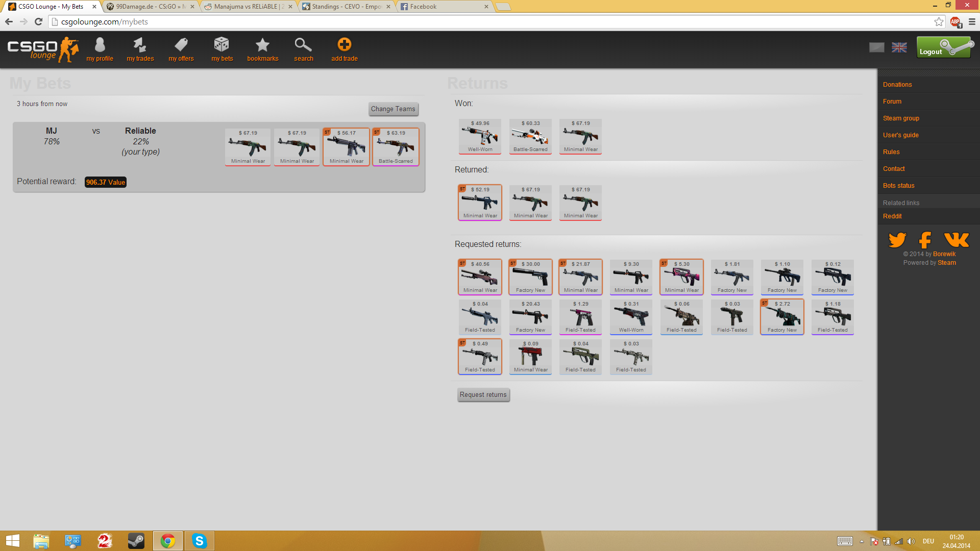Select the CSGO Lounge - My Bets tab

pyautogui.click(x=51, y=7)
